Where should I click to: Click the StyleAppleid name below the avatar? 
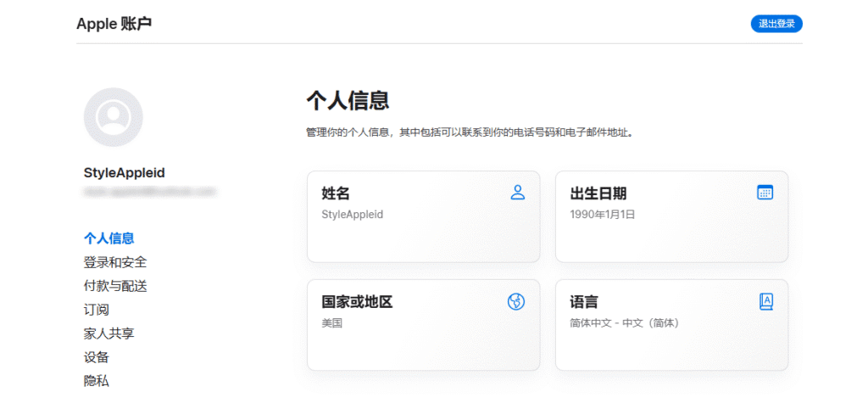pos(125,173)
